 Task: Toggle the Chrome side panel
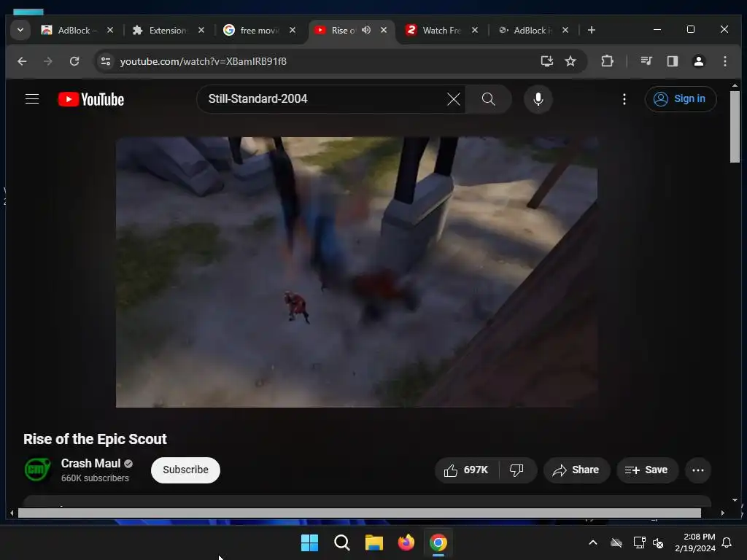pos(672,61)
